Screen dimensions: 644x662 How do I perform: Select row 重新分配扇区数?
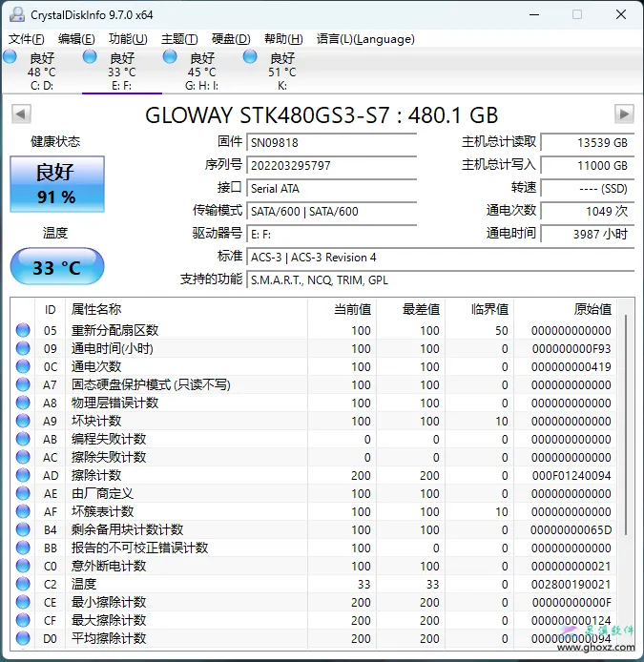point(313,330)
